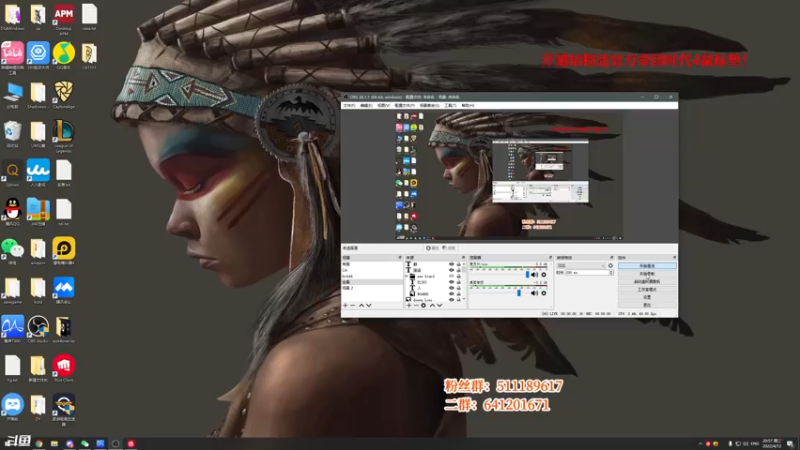
Task: Launch the QQ Music desktop icon
Action: pyautogui.click(x=64, y=55)
